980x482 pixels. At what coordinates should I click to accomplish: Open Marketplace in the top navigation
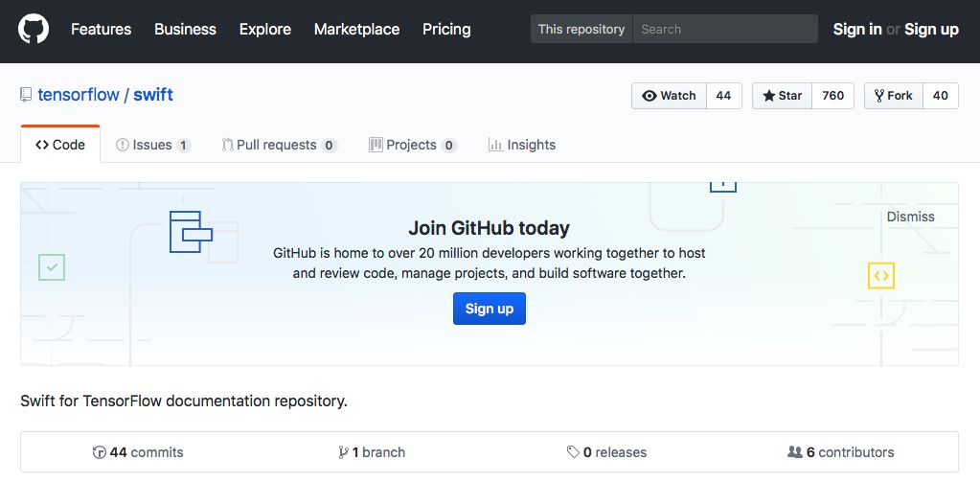pos(356,30)
